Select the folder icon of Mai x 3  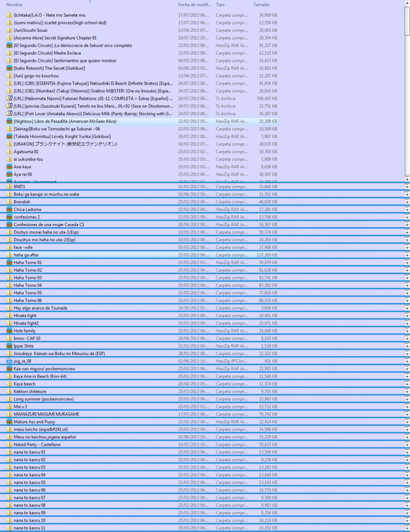pyautogui.click(x=9, y=406)
